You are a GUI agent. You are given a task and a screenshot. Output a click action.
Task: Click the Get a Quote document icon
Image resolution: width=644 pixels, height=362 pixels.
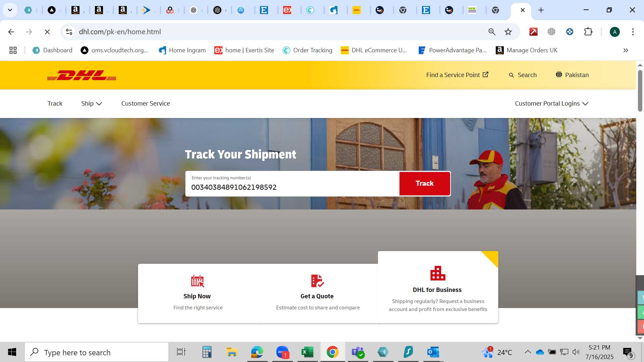(317, 281)
